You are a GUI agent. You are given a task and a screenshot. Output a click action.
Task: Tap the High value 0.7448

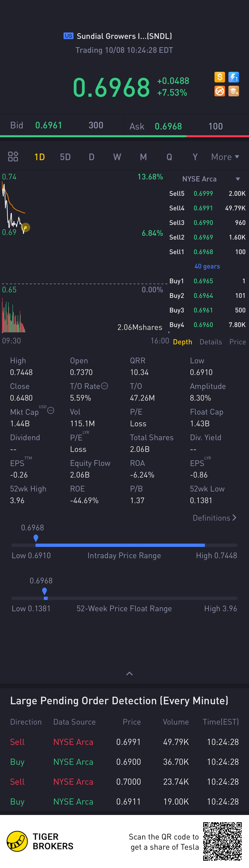21,372
